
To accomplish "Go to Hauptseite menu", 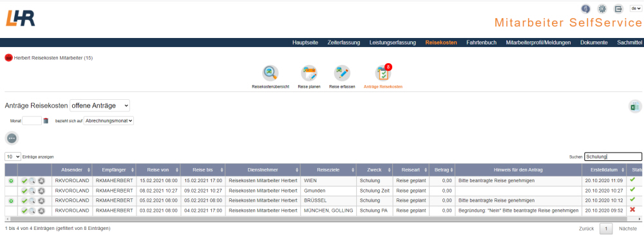I will pos(305,43).
